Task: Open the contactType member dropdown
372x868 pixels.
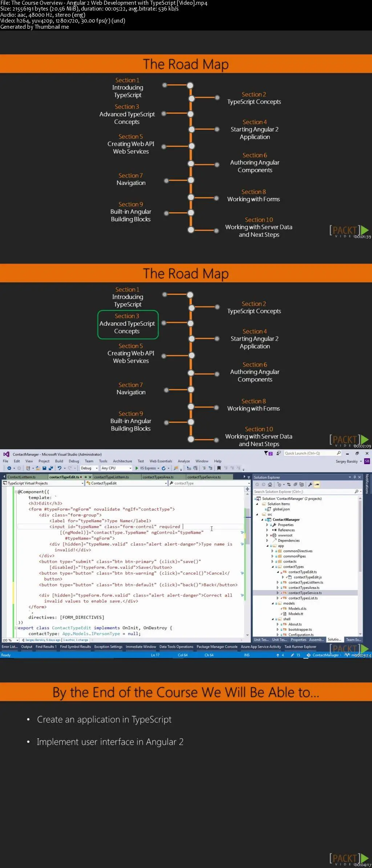Action: click(x=210, y=483)
